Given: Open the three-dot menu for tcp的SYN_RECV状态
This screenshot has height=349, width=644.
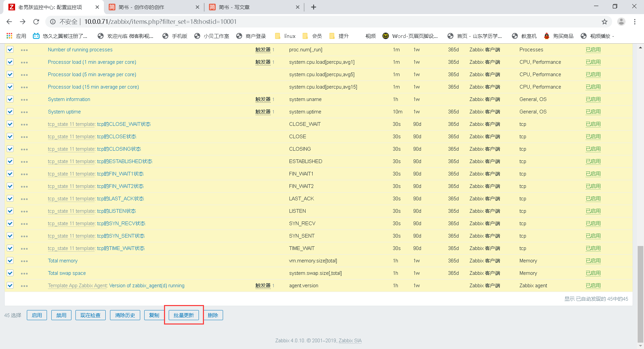Looking at the screenshot, I should (24, 224).
